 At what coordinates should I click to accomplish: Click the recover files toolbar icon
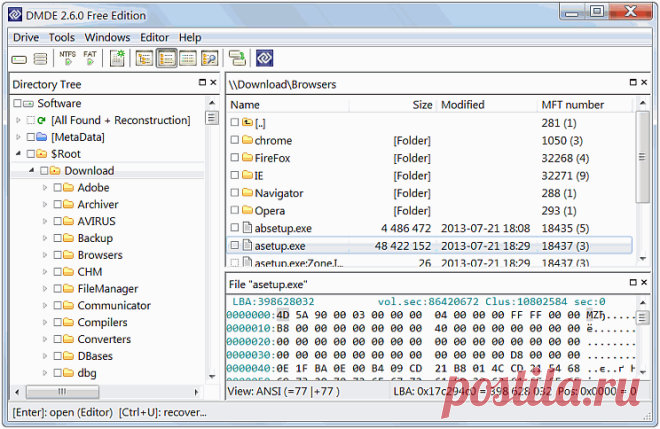click(237, 58)
